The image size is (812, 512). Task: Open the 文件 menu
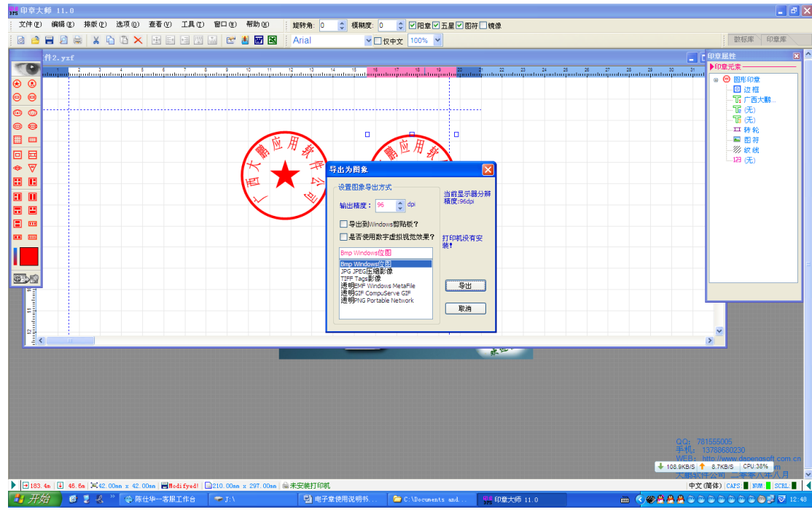tap(29, 25)
